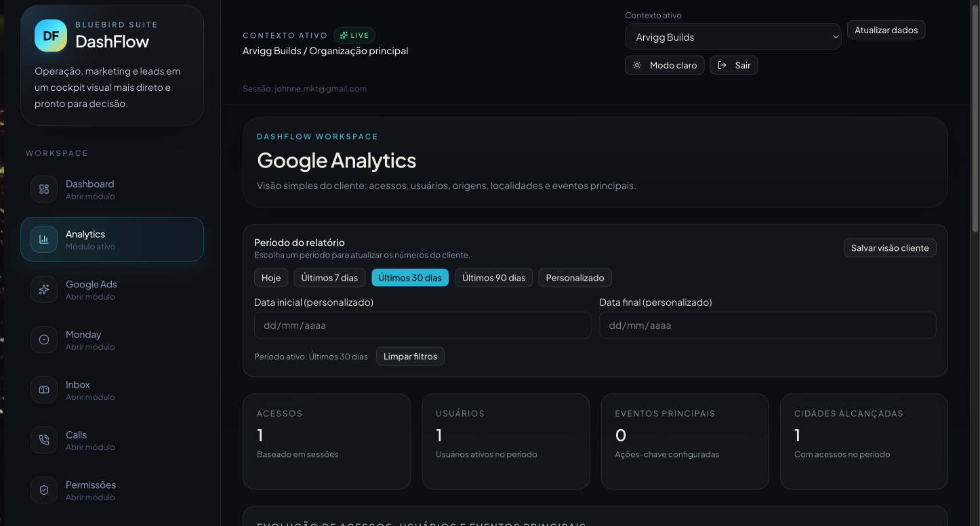The width and height of the screenshot is (980, 526).
Task: Open the Permissões module
Action: tap(112, 490)
